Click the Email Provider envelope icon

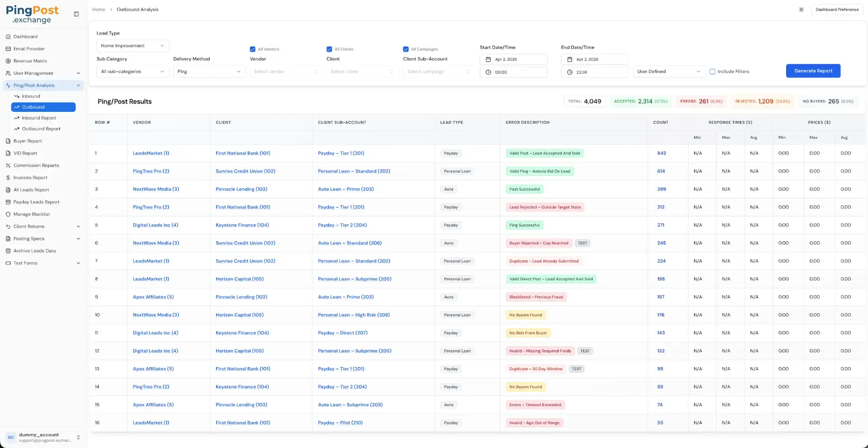(8, 49)
